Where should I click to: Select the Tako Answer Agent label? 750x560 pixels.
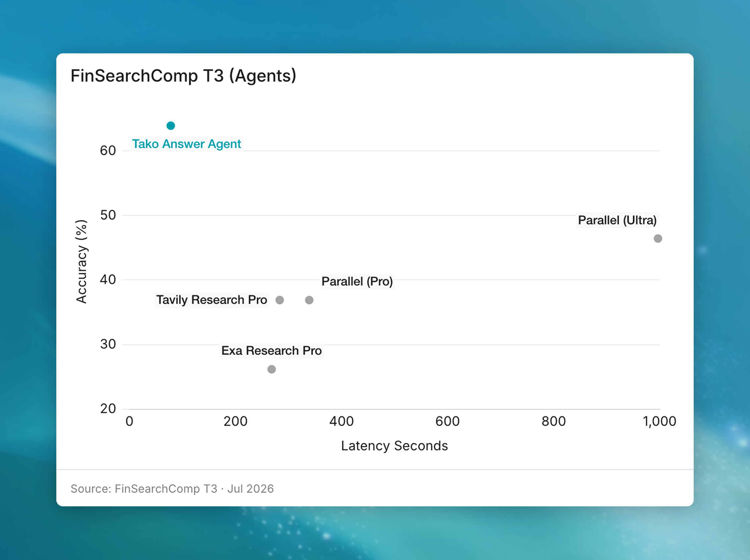point(187,144)
